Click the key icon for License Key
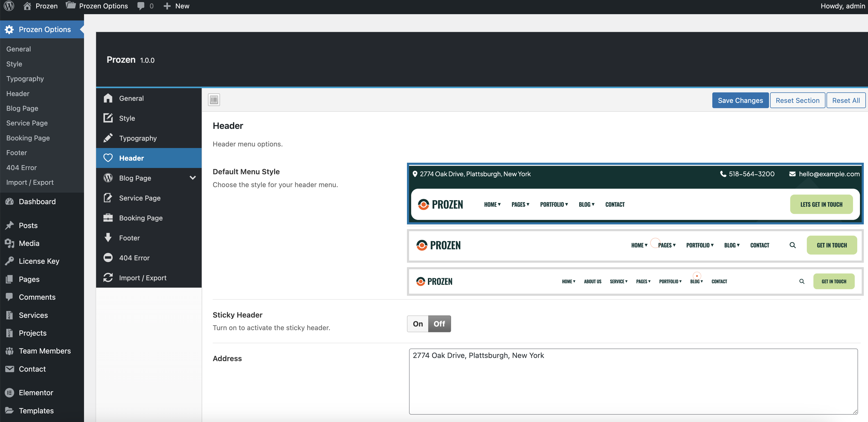Viewport: 868px width, 422px height. click(x=9, y=261)
